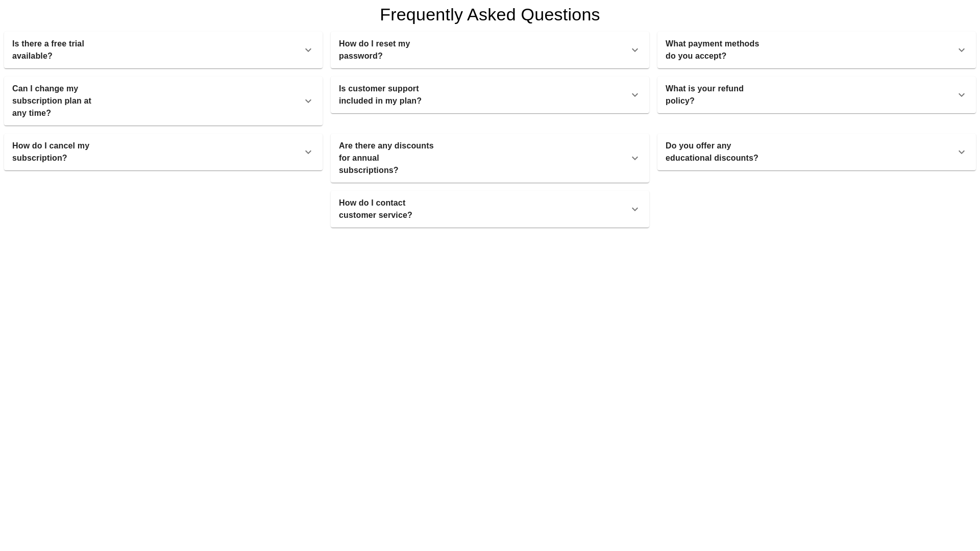980x551 pixels.
Task: Click the chevron on the free trial card
Action: coord(308,50)
